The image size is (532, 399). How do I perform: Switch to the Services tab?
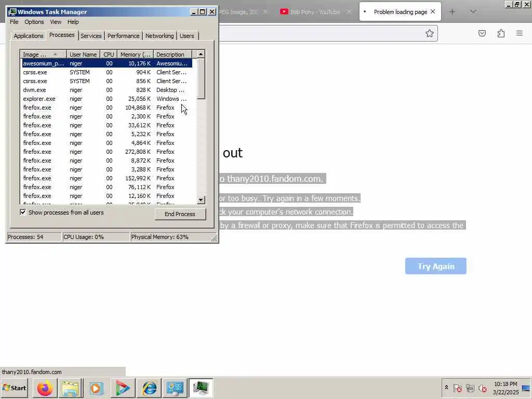point(91,36)
